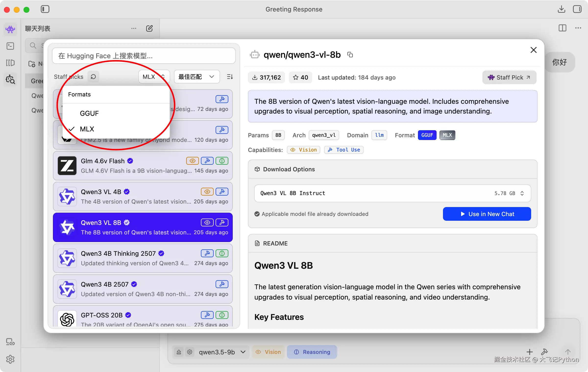Click vision eye icon on Glm 4.6v Flash

coord(193,161)
